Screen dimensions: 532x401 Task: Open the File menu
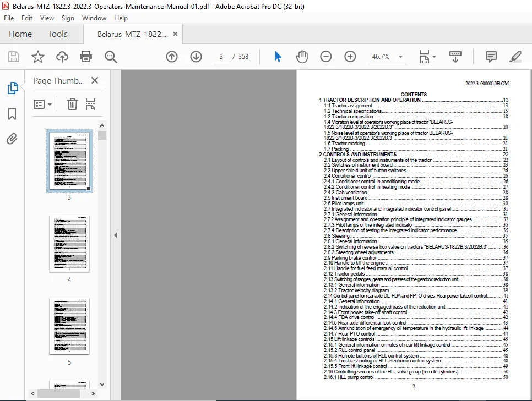click(x=9, y=18)
